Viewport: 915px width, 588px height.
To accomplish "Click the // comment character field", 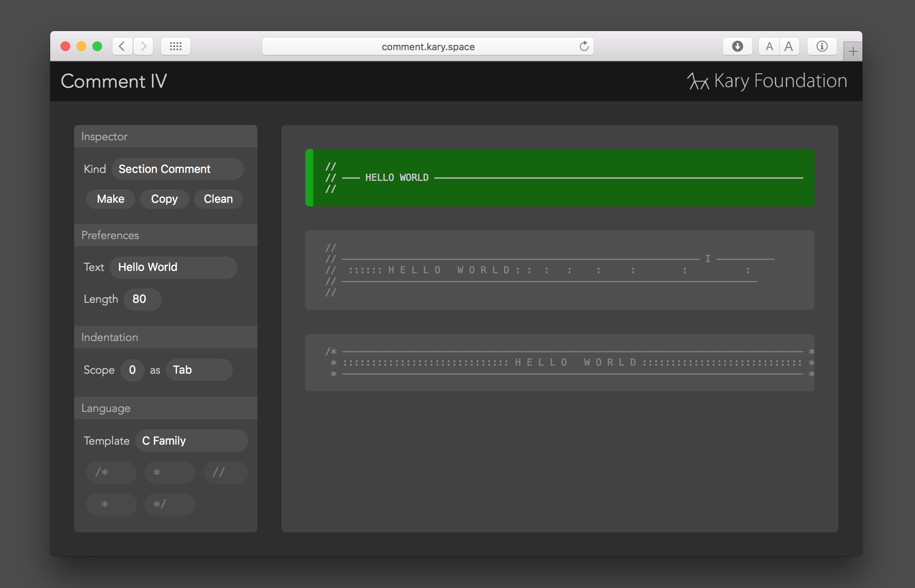I will point(226,472).
